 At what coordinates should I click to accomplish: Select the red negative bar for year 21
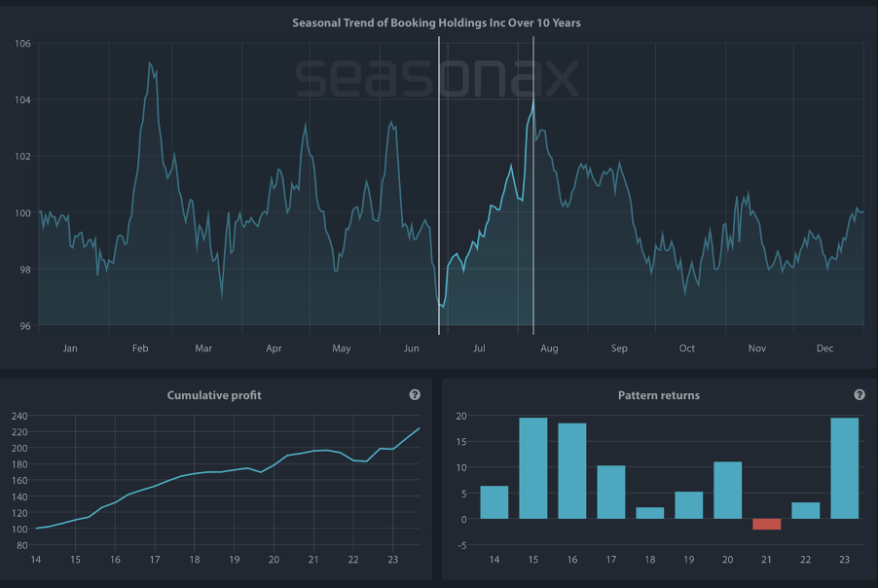(x=767, y=524)
